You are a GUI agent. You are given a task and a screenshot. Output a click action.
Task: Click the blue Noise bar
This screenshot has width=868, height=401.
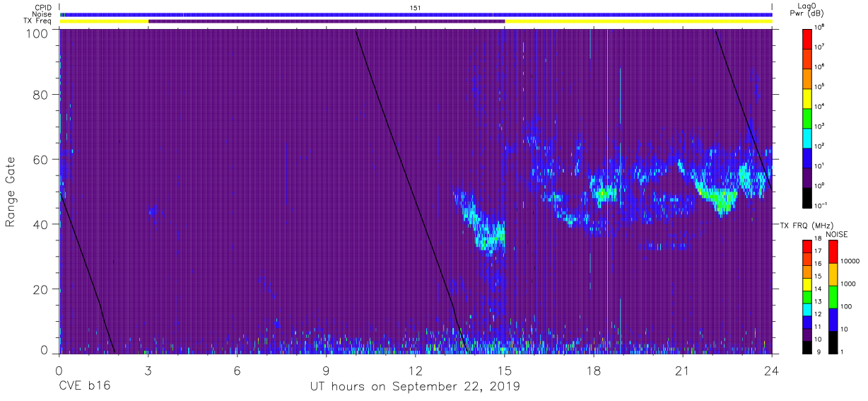(416, 14)
